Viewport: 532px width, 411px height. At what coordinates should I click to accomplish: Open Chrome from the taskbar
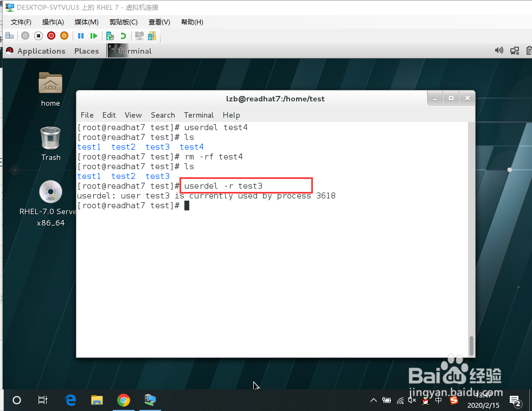(124, 400)
